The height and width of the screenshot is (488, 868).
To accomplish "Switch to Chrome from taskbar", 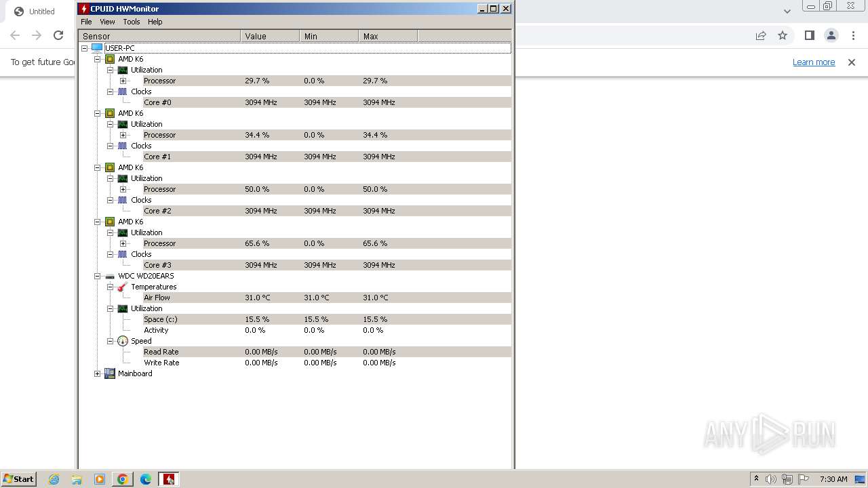I will [123, 479].
